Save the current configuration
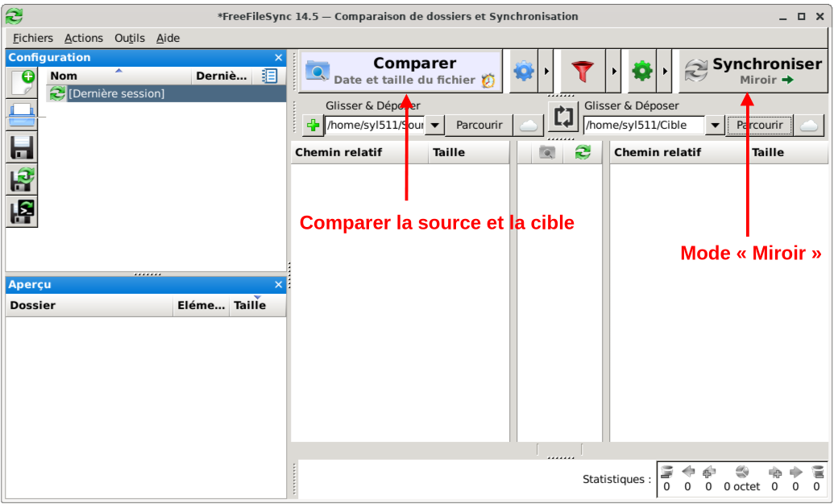 (22, 147)
